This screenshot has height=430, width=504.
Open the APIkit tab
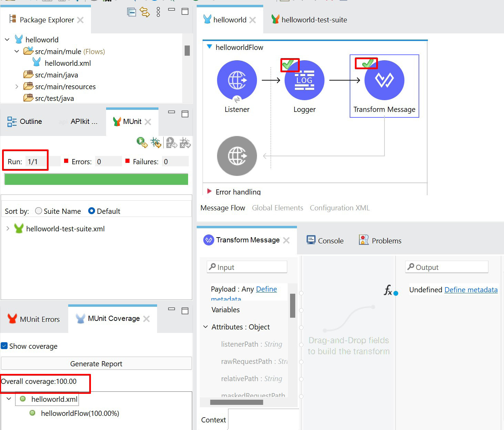[x=84, y=122]
